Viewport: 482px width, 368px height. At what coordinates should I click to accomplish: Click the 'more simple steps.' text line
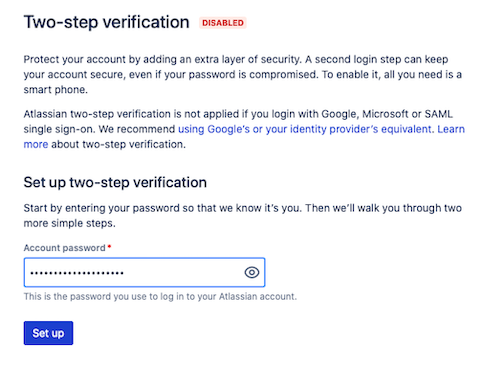[x=69, y=223]
